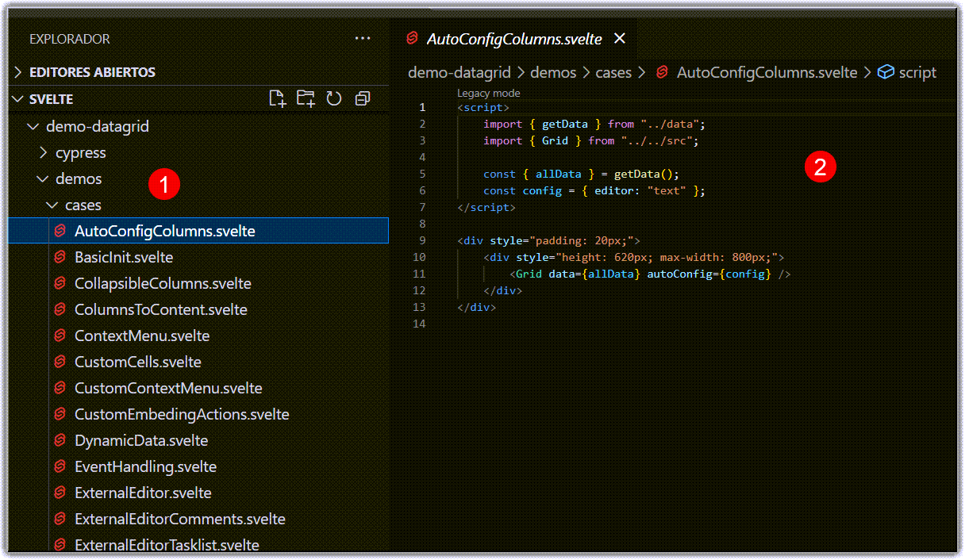This screenshot has width=965, height=560.
Task: Refresh the explorer with the refresh icon
Action: pos(334,98)
